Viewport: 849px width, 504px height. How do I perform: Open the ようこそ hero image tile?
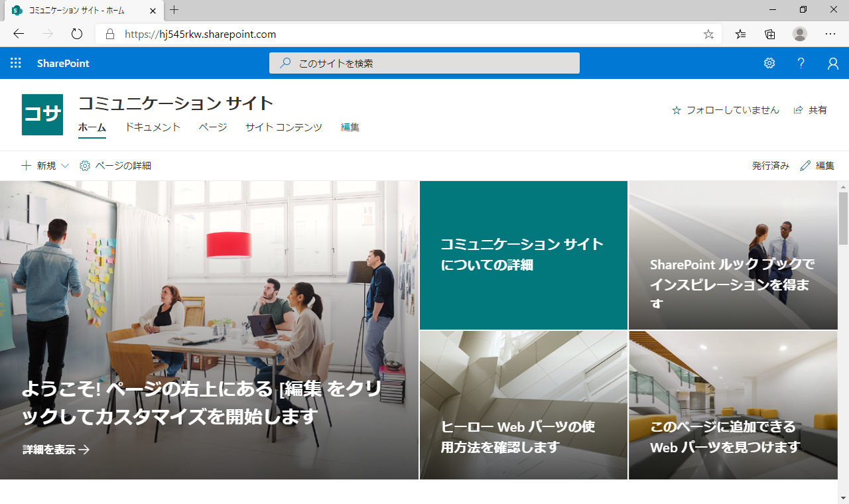tap(209, 330)
